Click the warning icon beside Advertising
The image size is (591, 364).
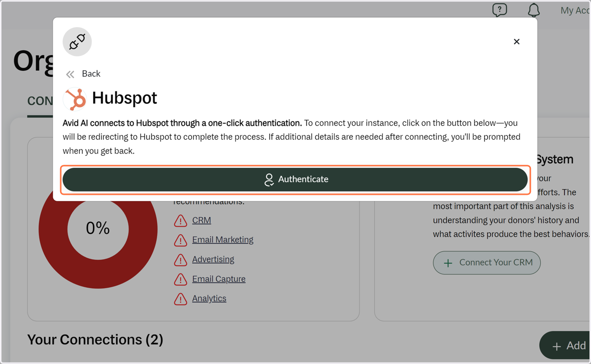tap(181, 260)
